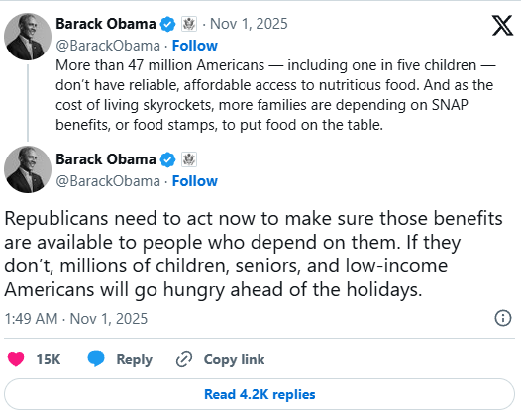Open second Barack Obama profile photo
This screenshot has width=521, height=420.
tap(28, 169)
